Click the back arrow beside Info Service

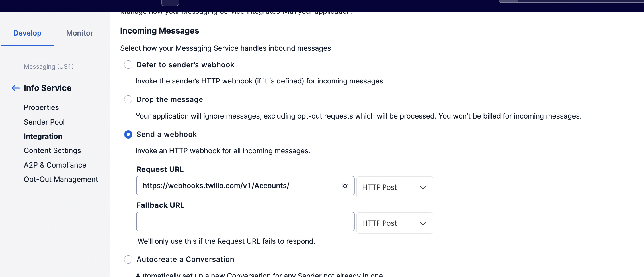[x=15, y=88]
